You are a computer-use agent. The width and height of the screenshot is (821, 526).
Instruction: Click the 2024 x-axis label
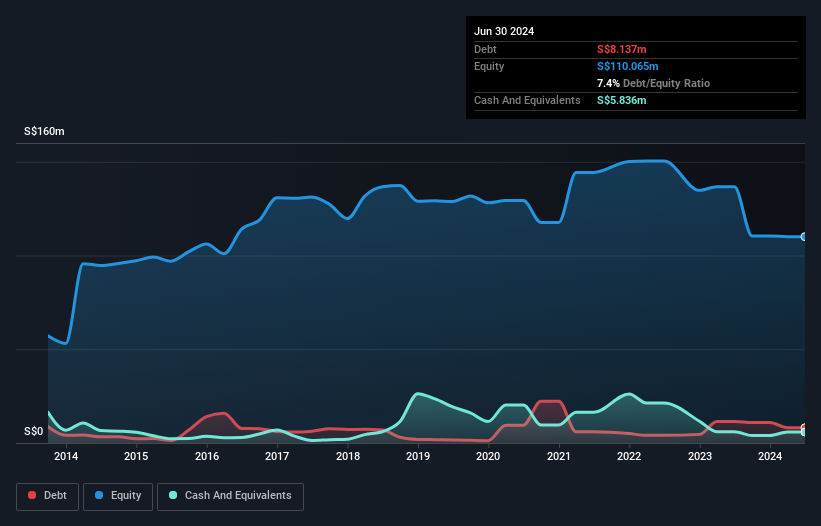[x=770, y=456]
